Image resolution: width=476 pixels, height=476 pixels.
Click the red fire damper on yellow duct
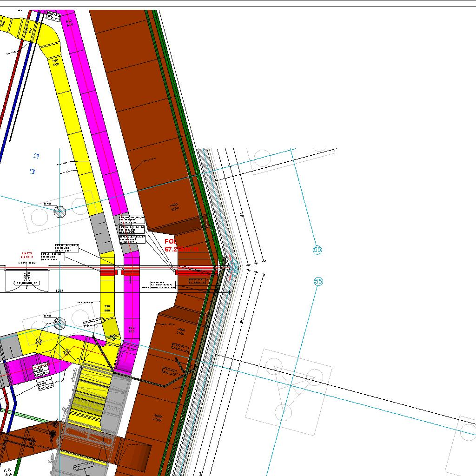click(107, 272)
